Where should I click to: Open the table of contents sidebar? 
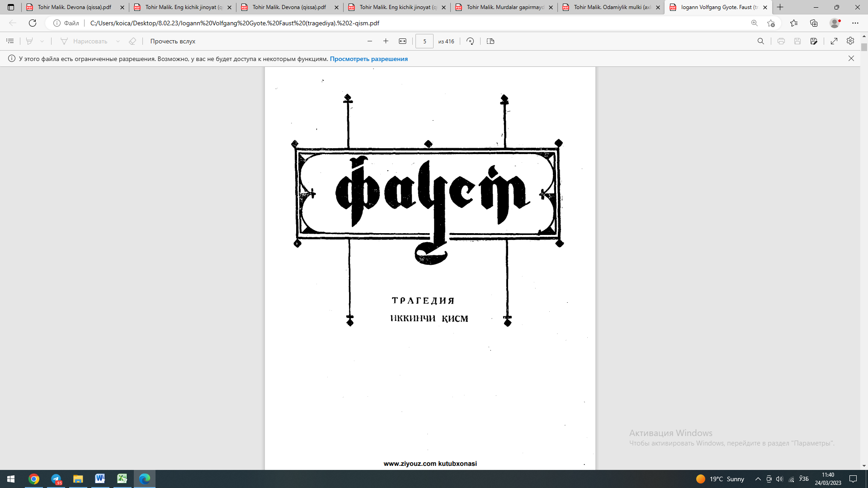click(x=10, y=41)
